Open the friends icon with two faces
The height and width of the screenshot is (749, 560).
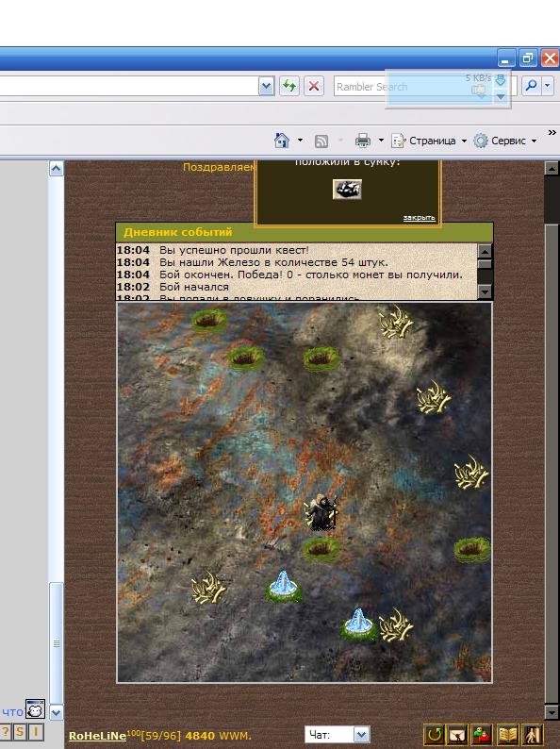tap(482, 735)
